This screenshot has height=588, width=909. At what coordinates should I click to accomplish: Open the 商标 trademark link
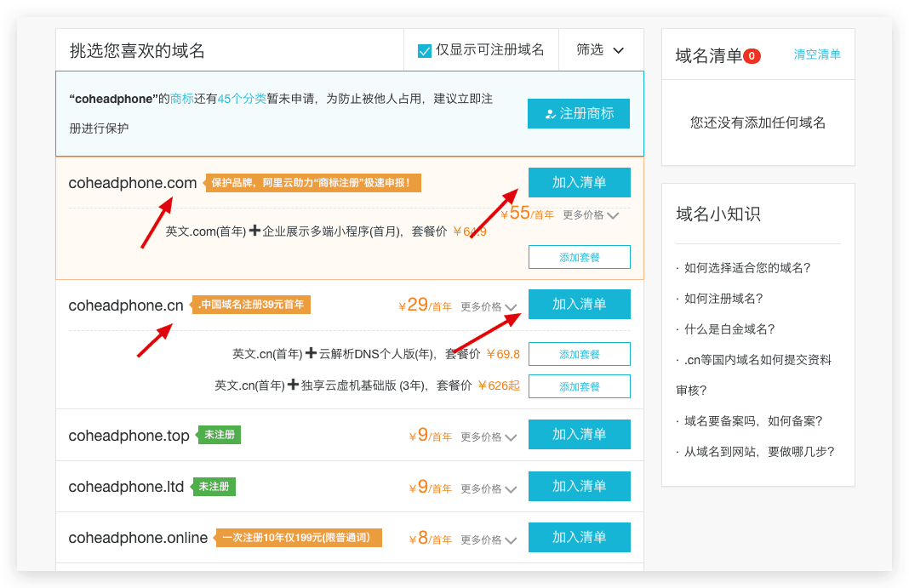click(182, 99)
